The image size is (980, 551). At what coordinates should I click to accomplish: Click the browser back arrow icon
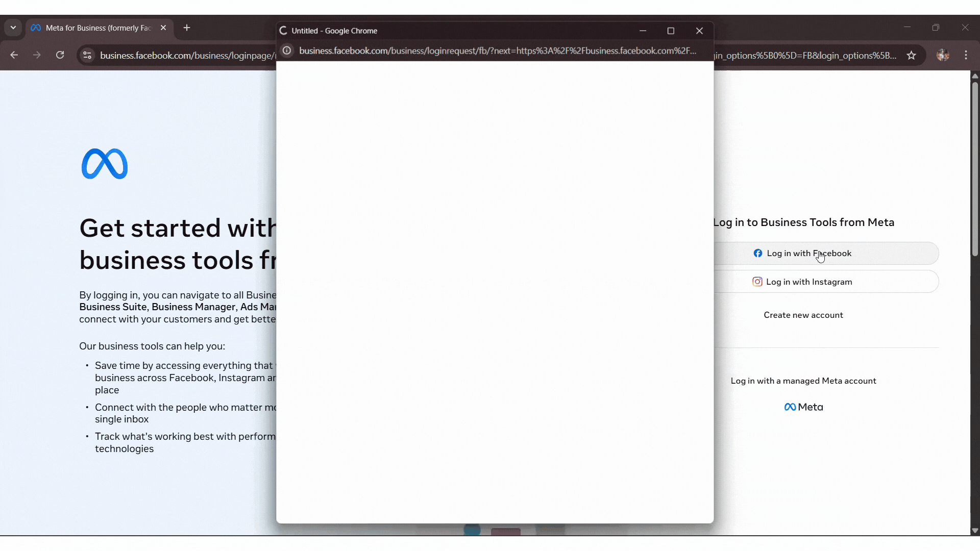coord(14,55)
